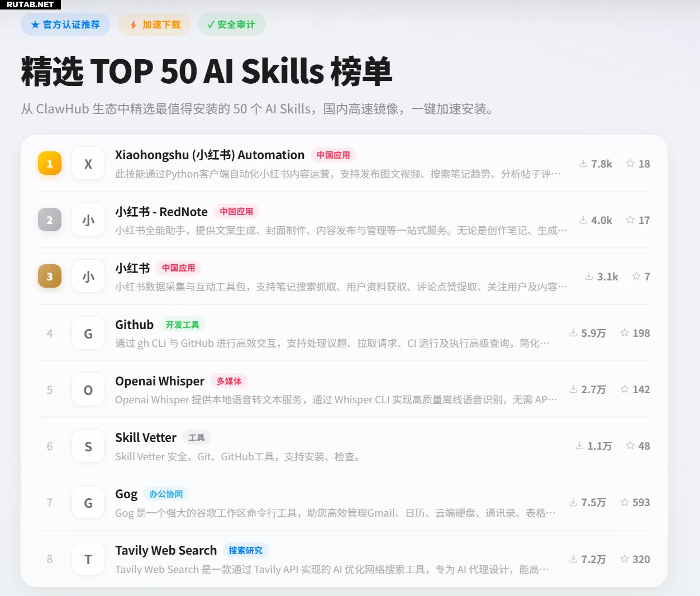Open the Skill Vetter skill title
Screen dimensions: 700x596
click(x=146, y=437)
